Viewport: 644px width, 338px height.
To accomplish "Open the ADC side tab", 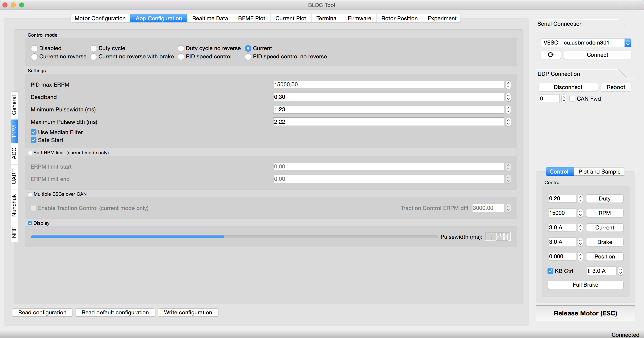I will (14, 153).
